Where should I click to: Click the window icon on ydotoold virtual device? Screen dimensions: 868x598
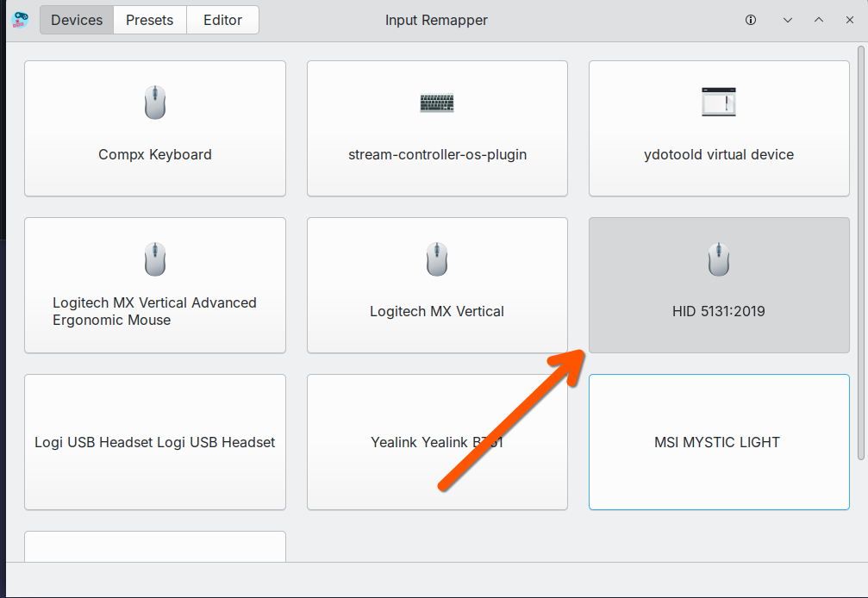[719, 101]
